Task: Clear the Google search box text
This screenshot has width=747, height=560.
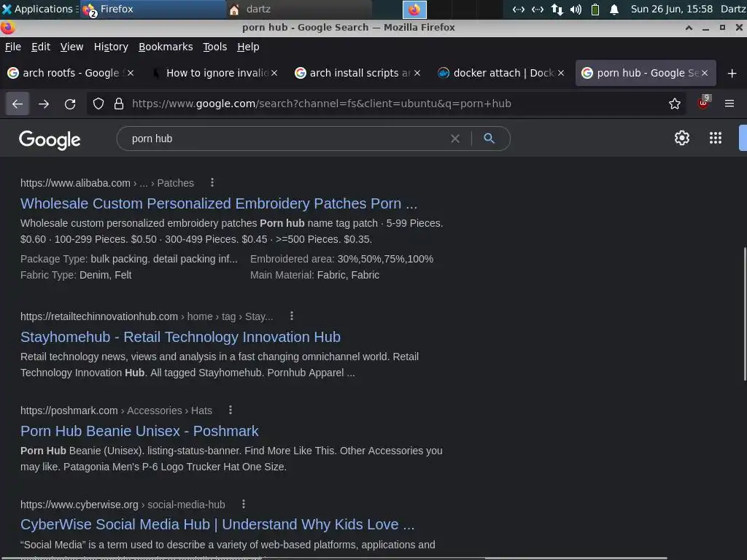Action: [x=455, y=139]
